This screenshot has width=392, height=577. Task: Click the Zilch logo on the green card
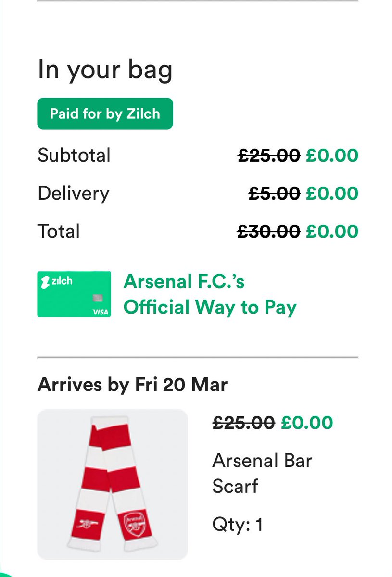(57, 282)
